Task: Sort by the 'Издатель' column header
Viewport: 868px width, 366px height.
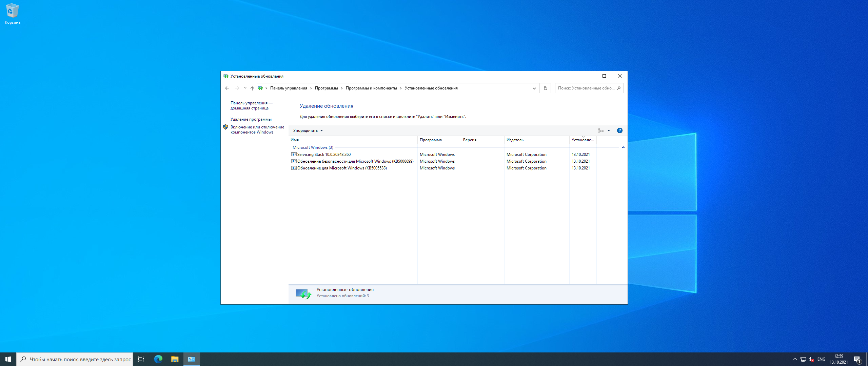Action: 537,140
